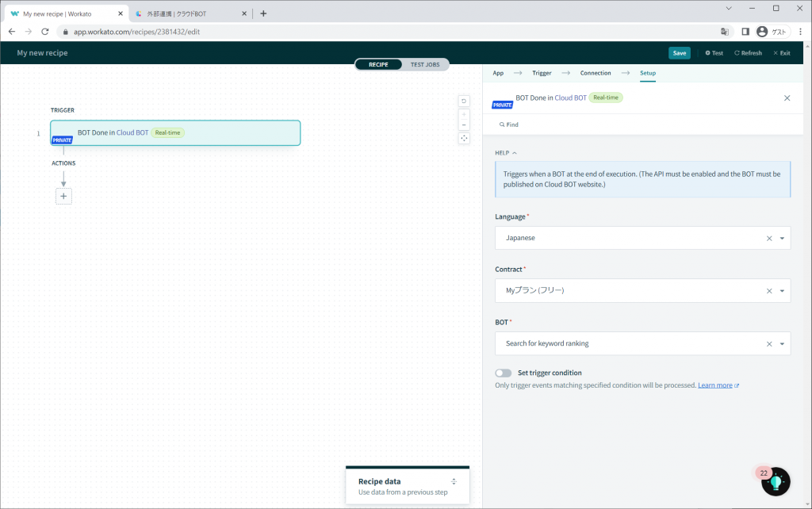The image size is (812, 509).
Task: Click the My new recipe title
Action: click(x=43, y=53)
